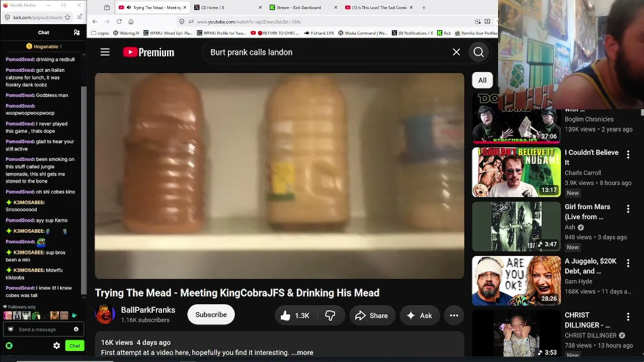The height and width of the screenshot is (362, 644).
Task: Open BallParkFranks channel avatar
Action: click(x=105, y=315)
